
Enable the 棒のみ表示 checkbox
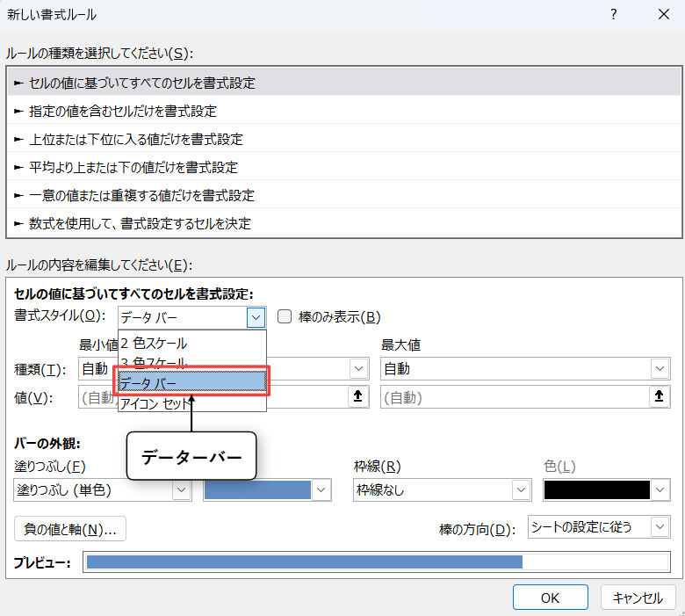(x=285, y=316)
